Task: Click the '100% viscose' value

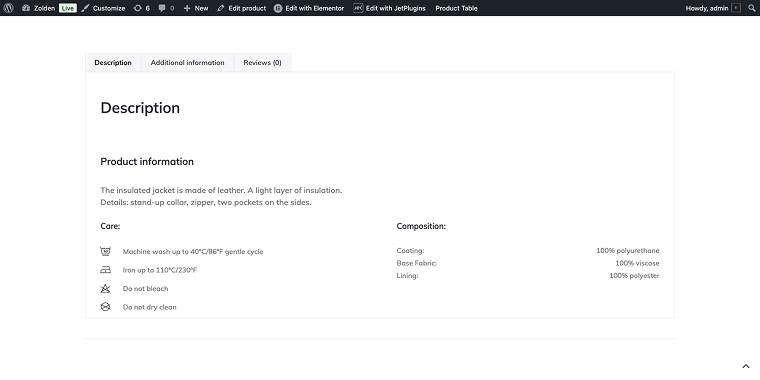Action: 637,263
